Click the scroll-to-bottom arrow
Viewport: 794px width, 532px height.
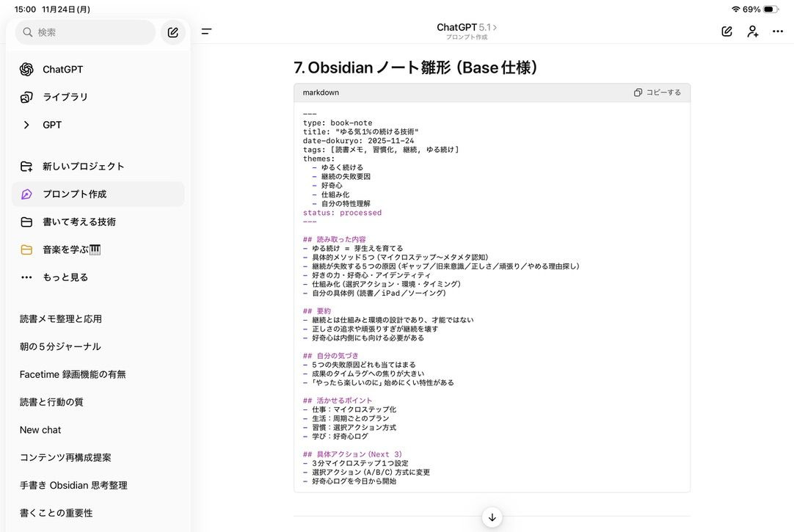(492, 517)
